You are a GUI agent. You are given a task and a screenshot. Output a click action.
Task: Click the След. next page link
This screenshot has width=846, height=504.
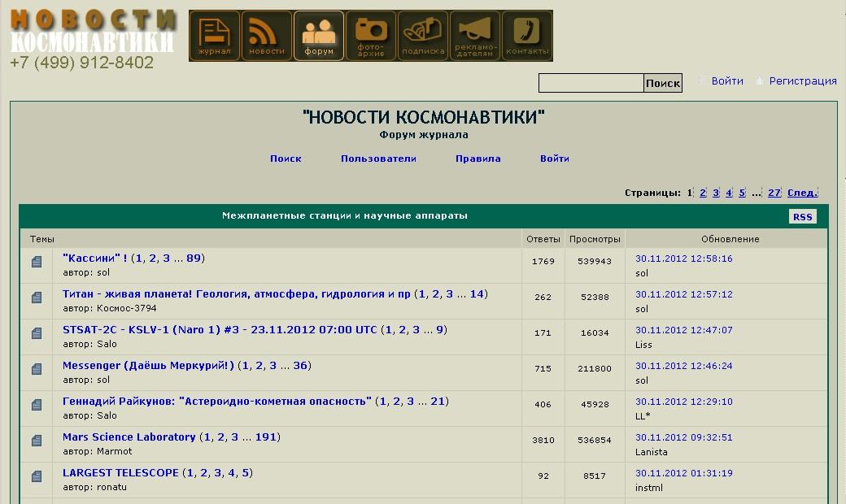(802, 193)
